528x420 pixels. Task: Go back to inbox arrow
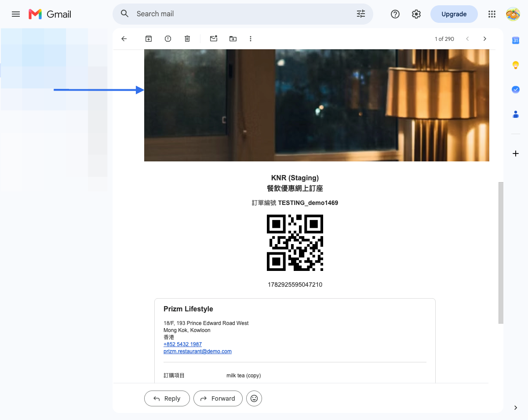124,39
